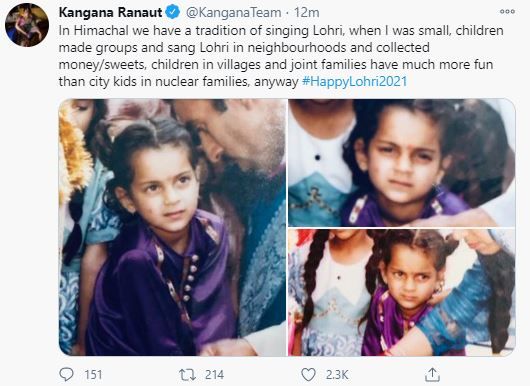The width and height of the screenshot is (530, 386).
Task: Click the reply speech bubble icon
Action: (66, 375)
